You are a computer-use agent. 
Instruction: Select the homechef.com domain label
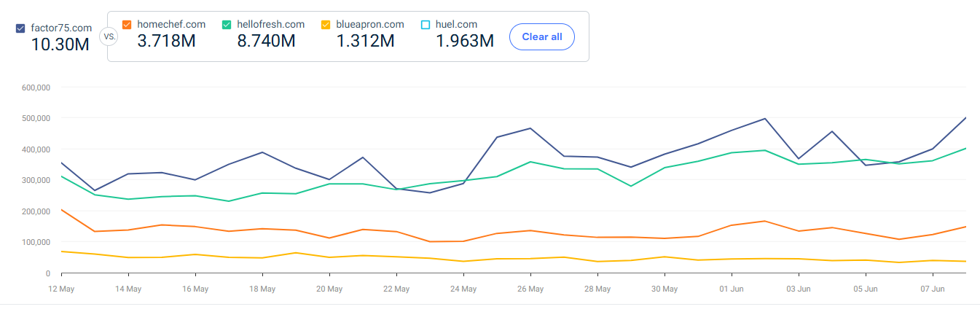click(x=171, y=24)
